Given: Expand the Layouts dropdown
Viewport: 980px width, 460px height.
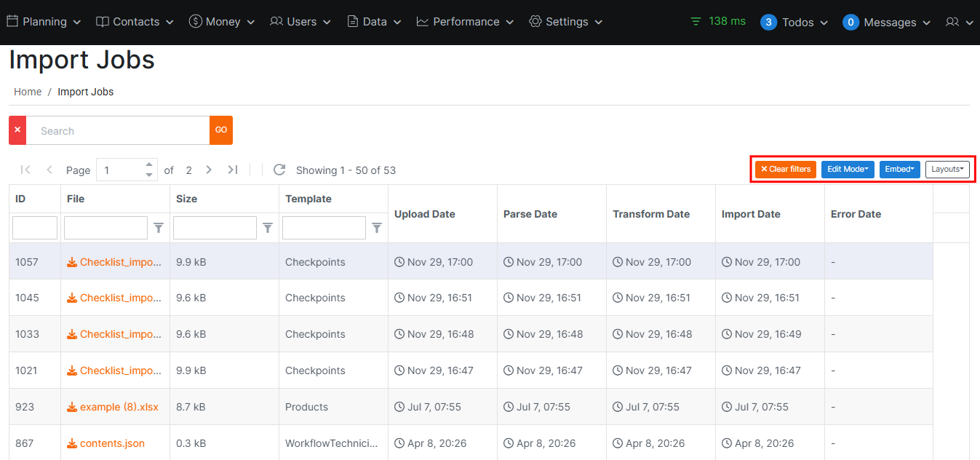Looking at the screenshot, I should 947,169.
